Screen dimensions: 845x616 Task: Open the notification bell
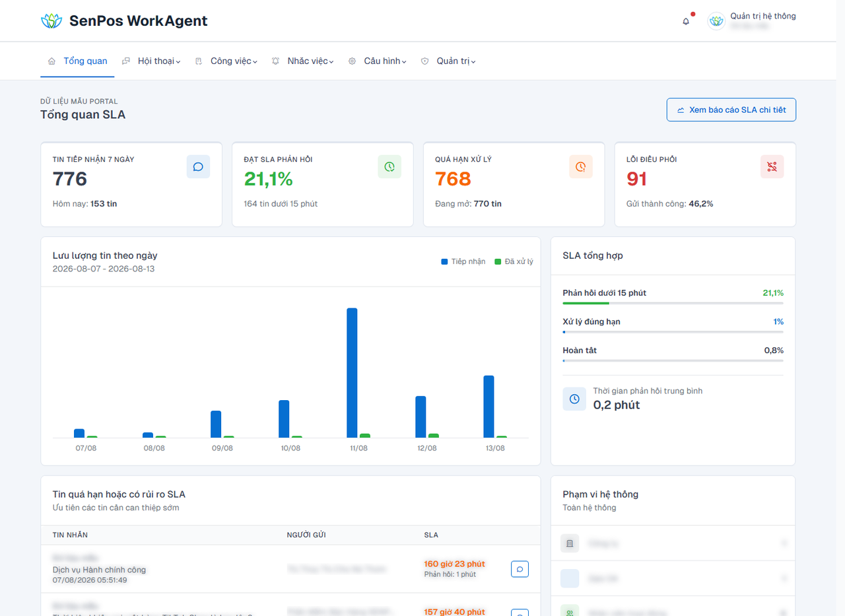pos(686,21)
